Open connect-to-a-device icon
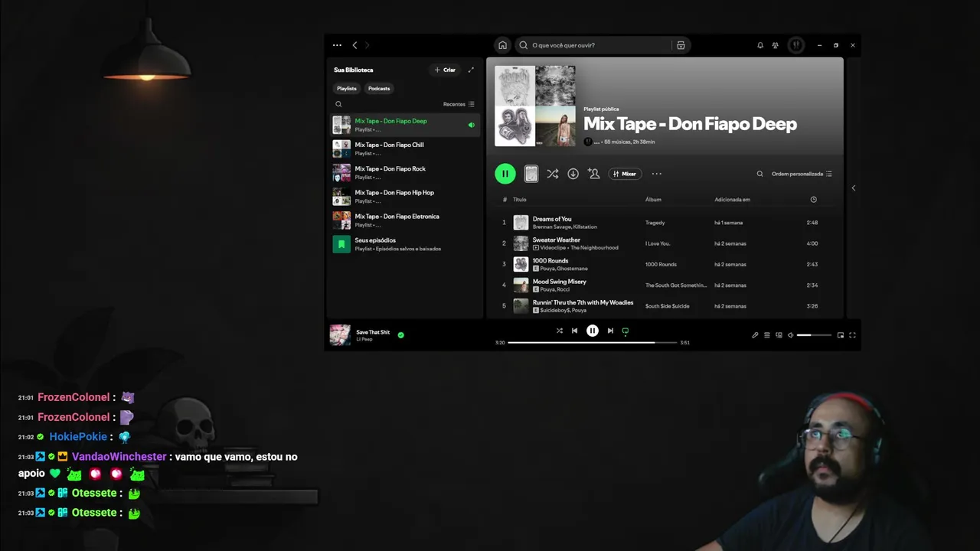 779,335
